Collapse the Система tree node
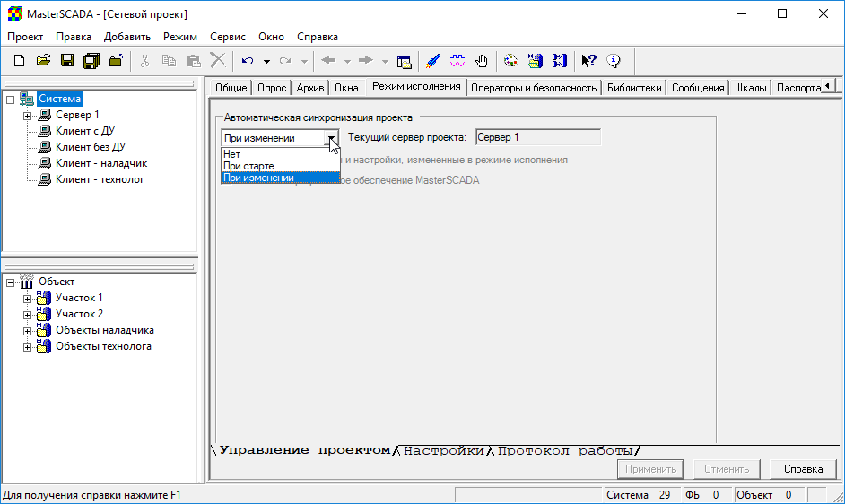 [x=10, y=100]
